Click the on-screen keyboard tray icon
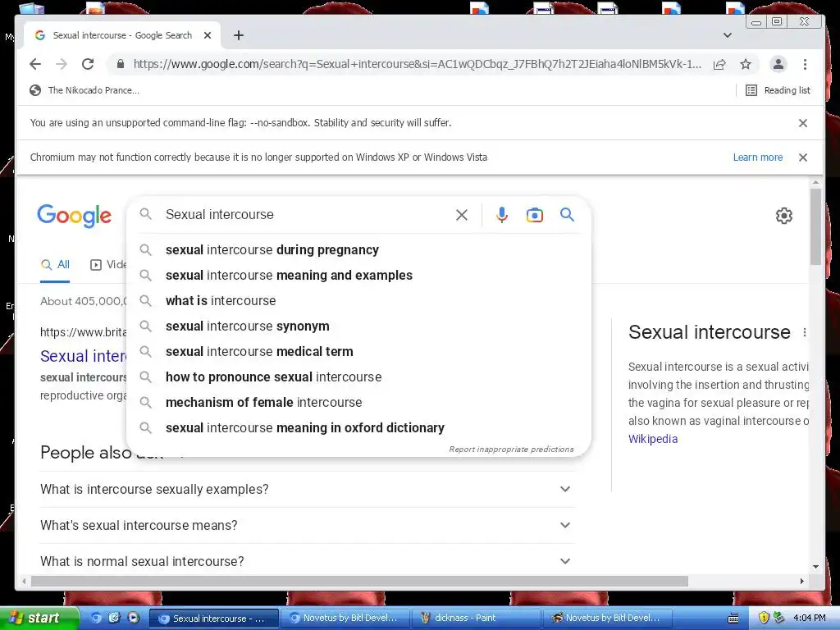840x630 pixels. pos(733,619)
